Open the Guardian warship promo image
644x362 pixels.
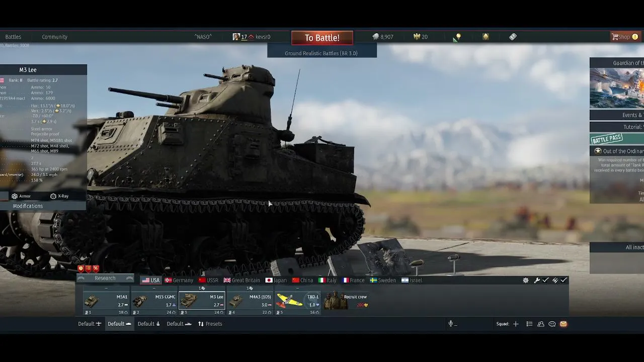coord(617,88)
